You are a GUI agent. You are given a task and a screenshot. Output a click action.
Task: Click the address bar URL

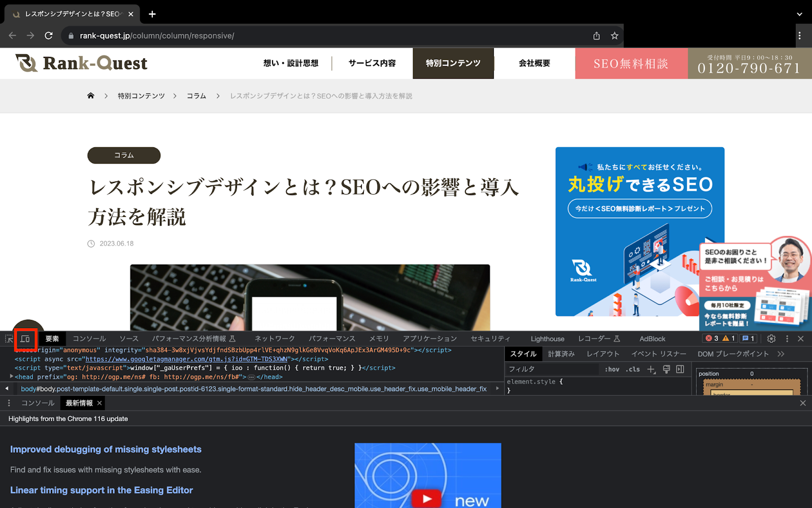(x=157, y=36)
